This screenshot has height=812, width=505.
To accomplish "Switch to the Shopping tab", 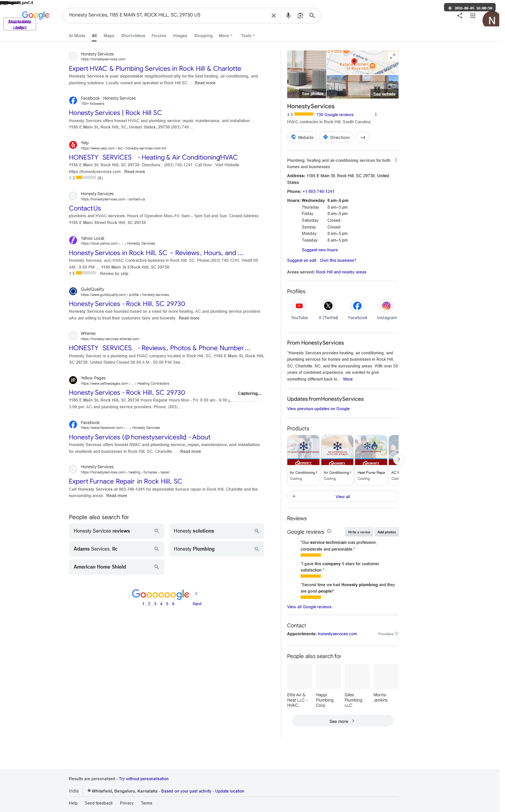I will click(203, 36).
